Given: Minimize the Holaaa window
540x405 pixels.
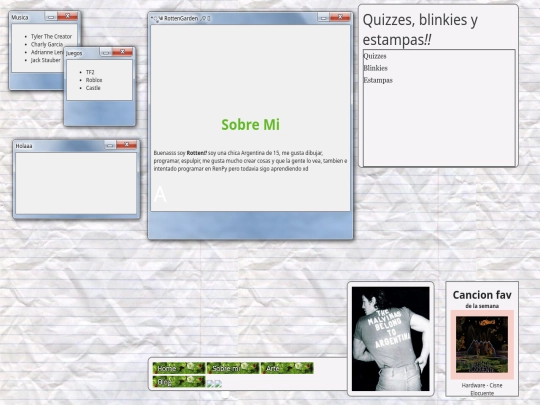Looking at the screenshot, I should pyautogui.click(x=110, y=145).
